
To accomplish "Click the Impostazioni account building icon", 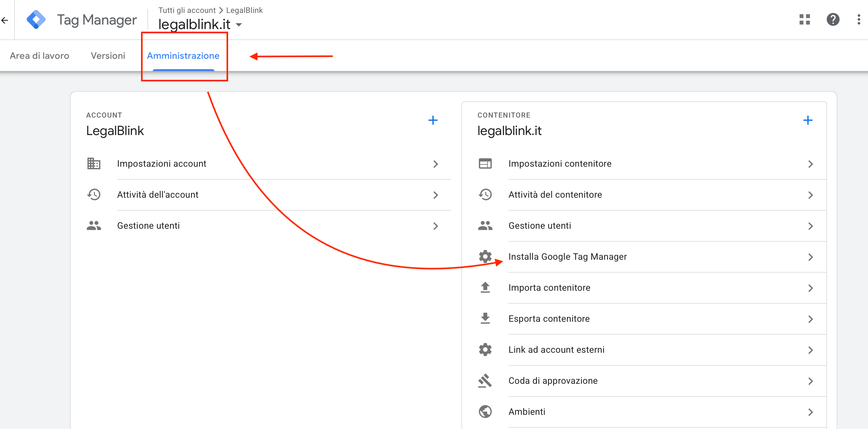I will 94,163.
